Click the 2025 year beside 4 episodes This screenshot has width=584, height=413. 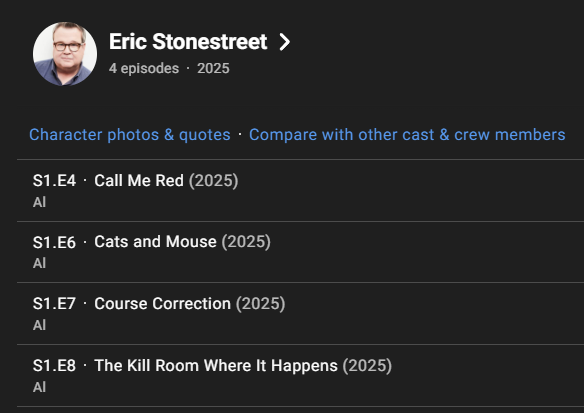213,69
